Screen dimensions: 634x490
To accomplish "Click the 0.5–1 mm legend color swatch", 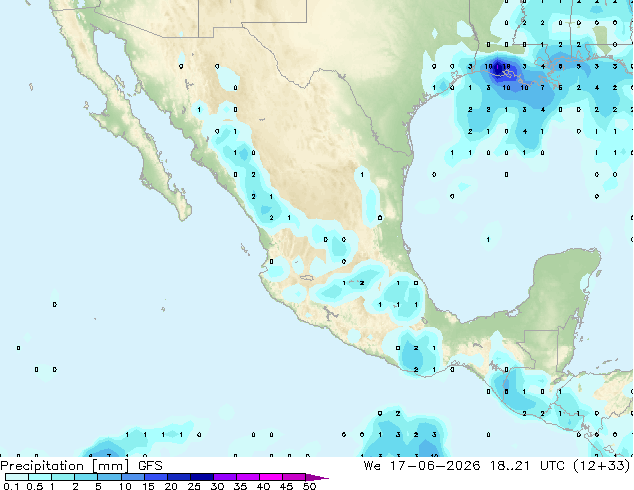I will click(40, 477).
